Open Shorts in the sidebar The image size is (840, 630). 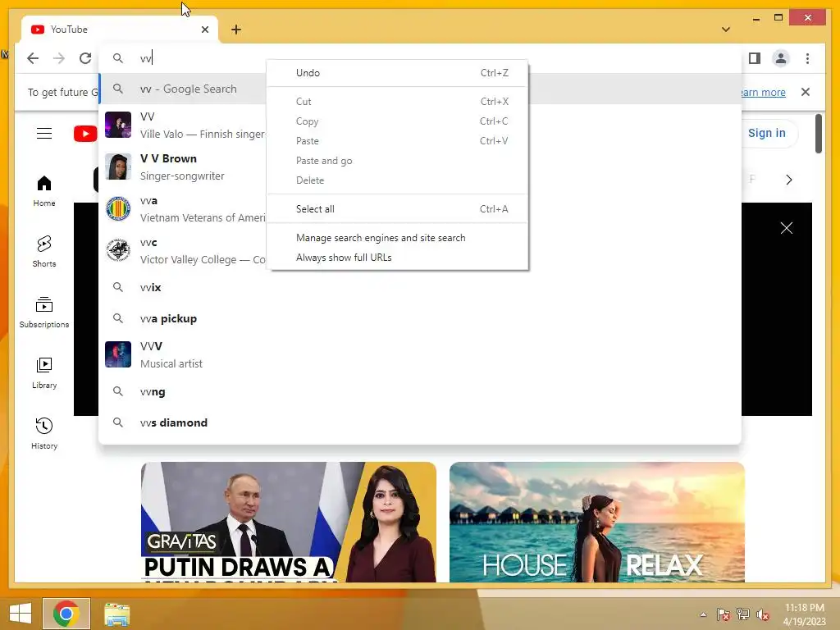click(44, 251)
